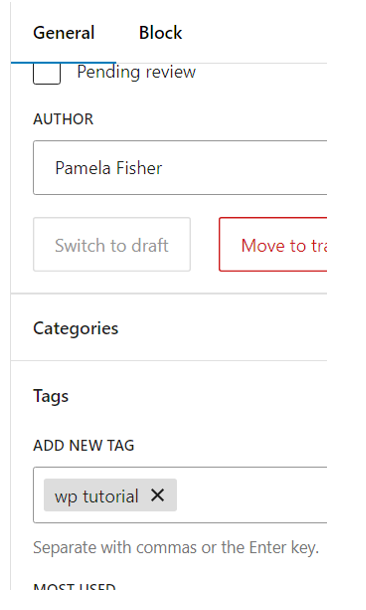Click the divider between Categories and Tags

(169, 361)
